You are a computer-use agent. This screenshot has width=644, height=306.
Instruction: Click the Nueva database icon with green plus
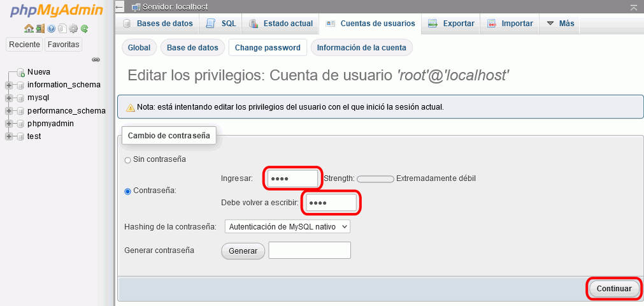(x=21, y=73)
